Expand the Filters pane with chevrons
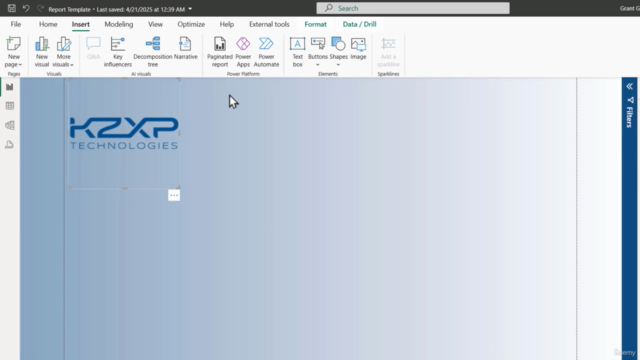Image resolution: width=640 pixels, height=360 pixels. tap(629, 86)
